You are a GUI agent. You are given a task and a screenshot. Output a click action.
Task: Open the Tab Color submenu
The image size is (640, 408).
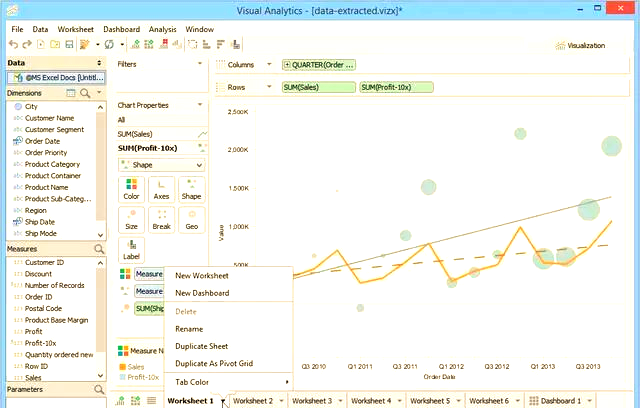click(229, 382)
